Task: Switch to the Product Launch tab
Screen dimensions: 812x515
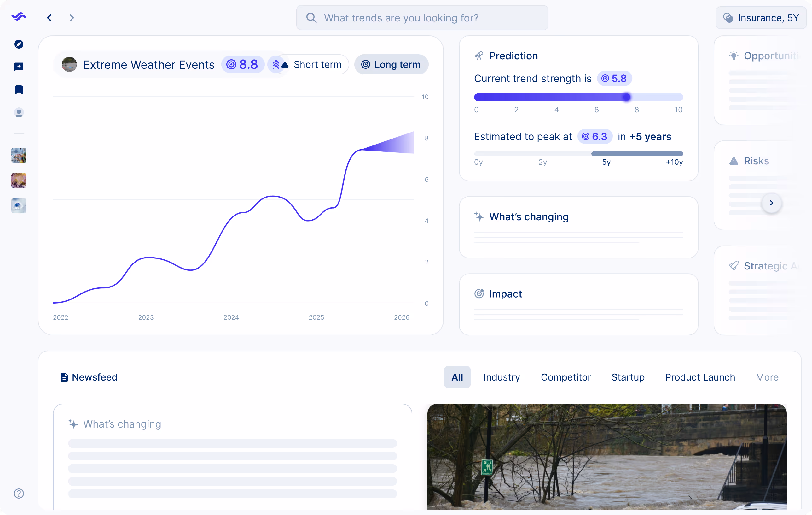Action: pos(700,377)
